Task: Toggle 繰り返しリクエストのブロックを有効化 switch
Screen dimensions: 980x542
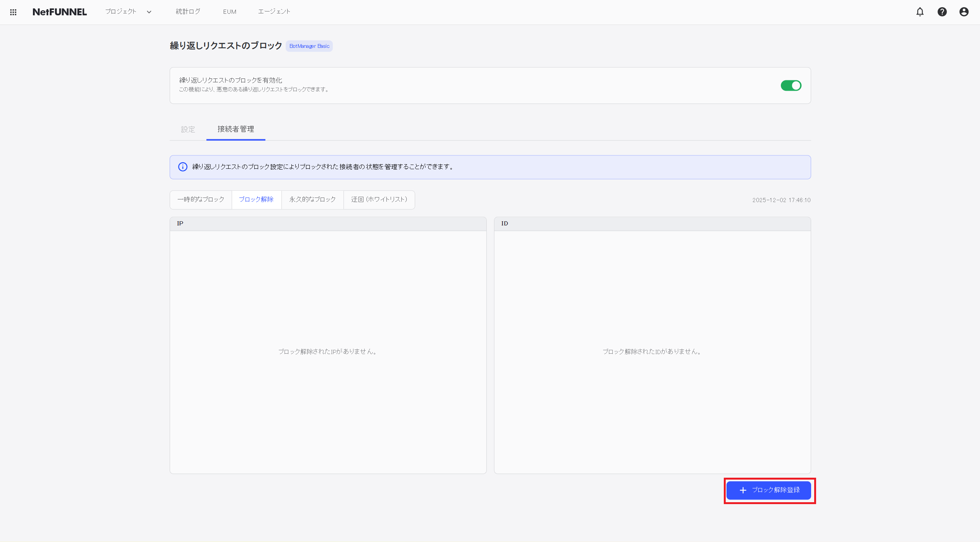Action: (790, 85)
